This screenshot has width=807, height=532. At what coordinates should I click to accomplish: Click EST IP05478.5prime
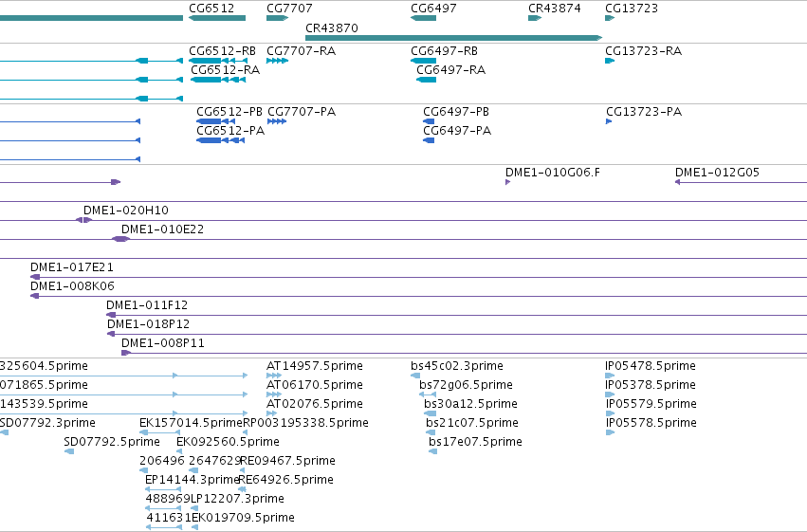(x=610, y=376)
